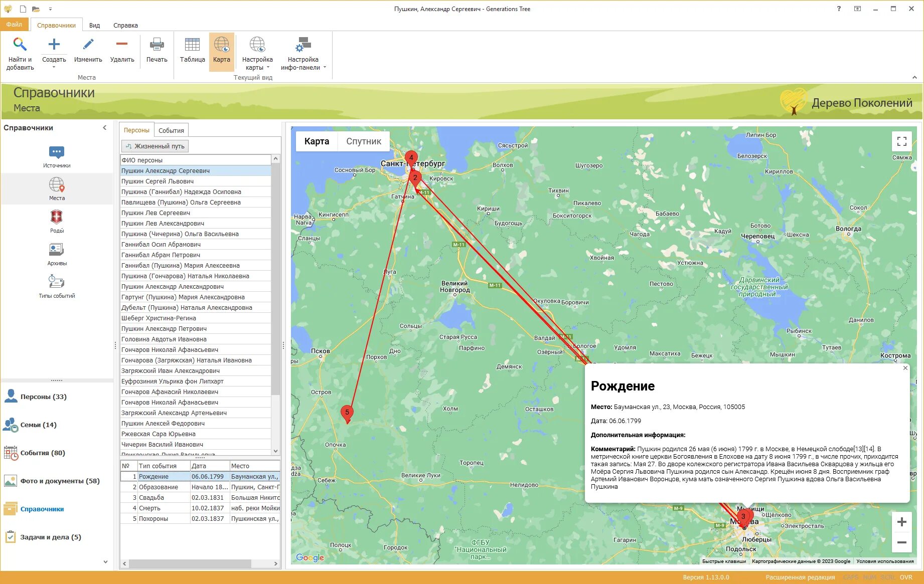Click the Edit pencil icon
Image resolution: width=924 pixels, height=584 pixels.
(x=88, y=45)
